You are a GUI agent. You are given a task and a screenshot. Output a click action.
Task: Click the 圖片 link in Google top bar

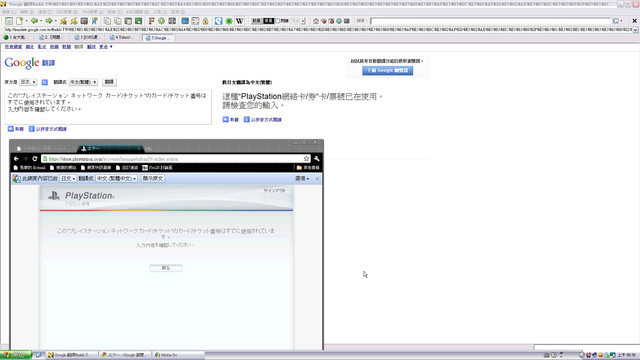pos(30,47)
